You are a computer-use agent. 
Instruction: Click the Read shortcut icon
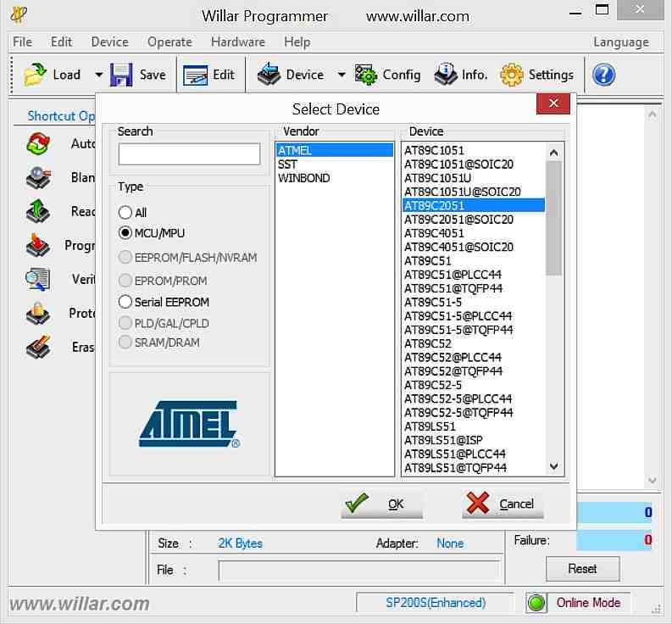[x=38, y=211]
